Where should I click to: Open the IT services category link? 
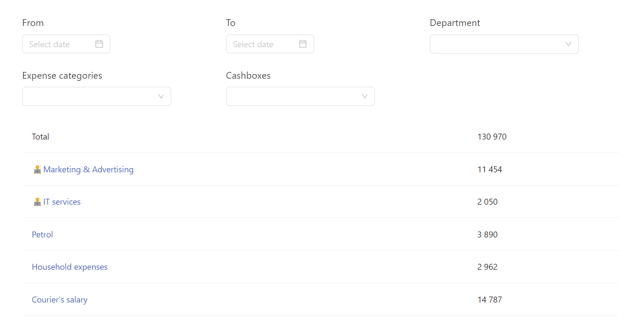coord(62,202)
